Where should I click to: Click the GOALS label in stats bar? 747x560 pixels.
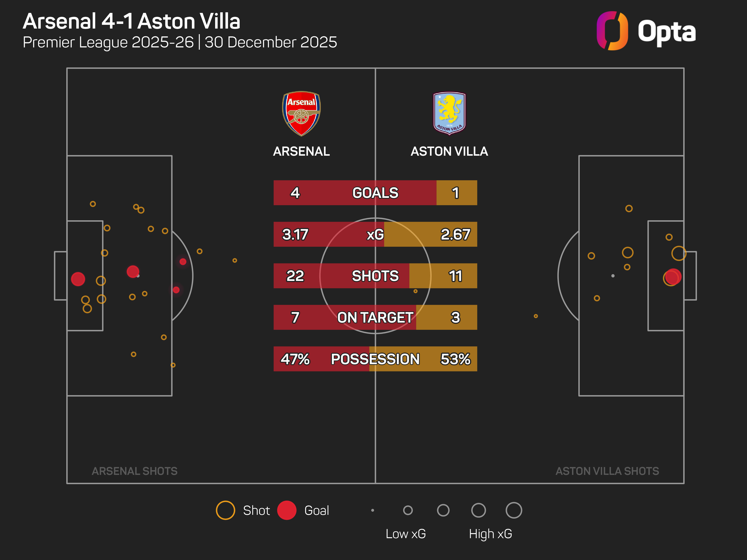click(x=375, y=193)
